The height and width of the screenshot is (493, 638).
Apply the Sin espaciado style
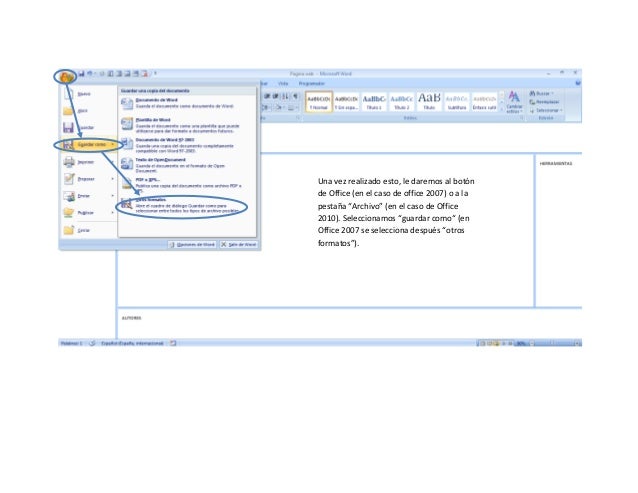(x=346, y=102)
